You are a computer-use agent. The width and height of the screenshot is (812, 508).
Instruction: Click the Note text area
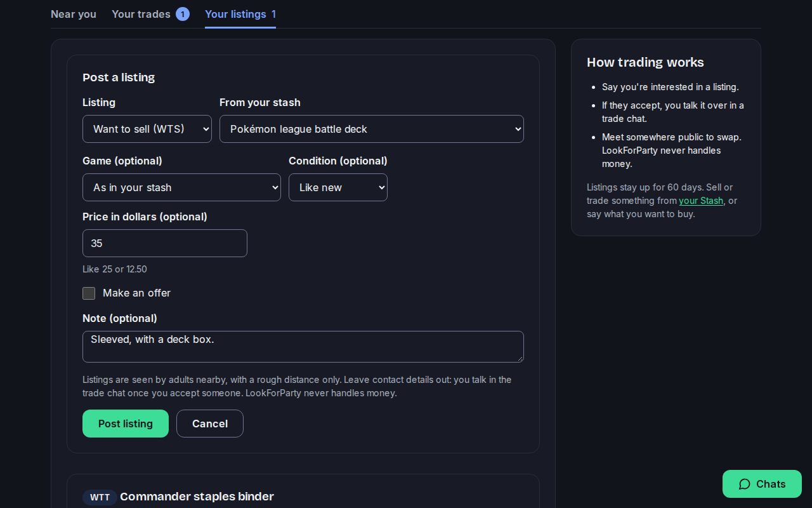tap(303, 347)
